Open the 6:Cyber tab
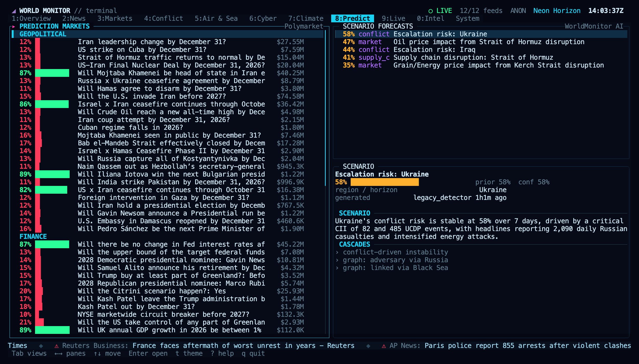 [x=263, y=18]
